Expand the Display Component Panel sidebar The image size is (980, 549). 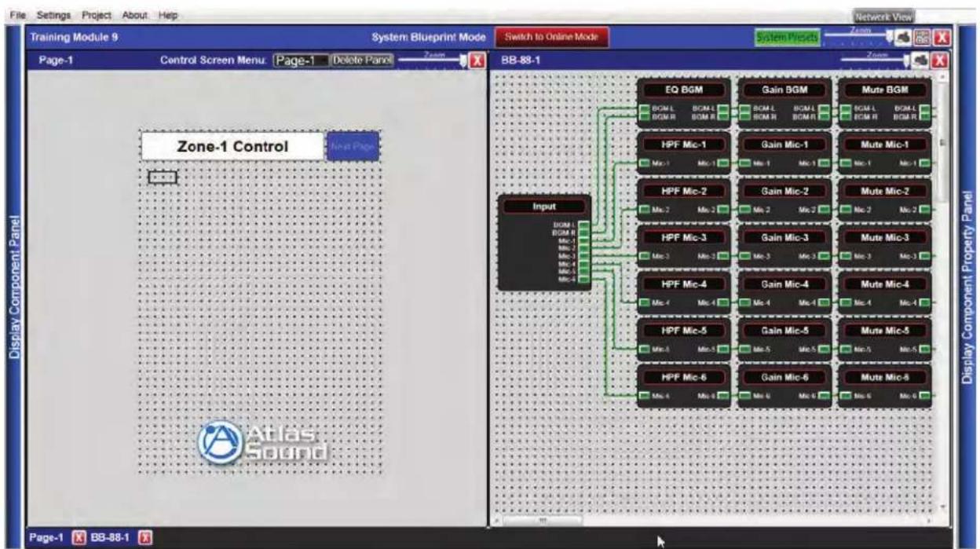(13, 287)
